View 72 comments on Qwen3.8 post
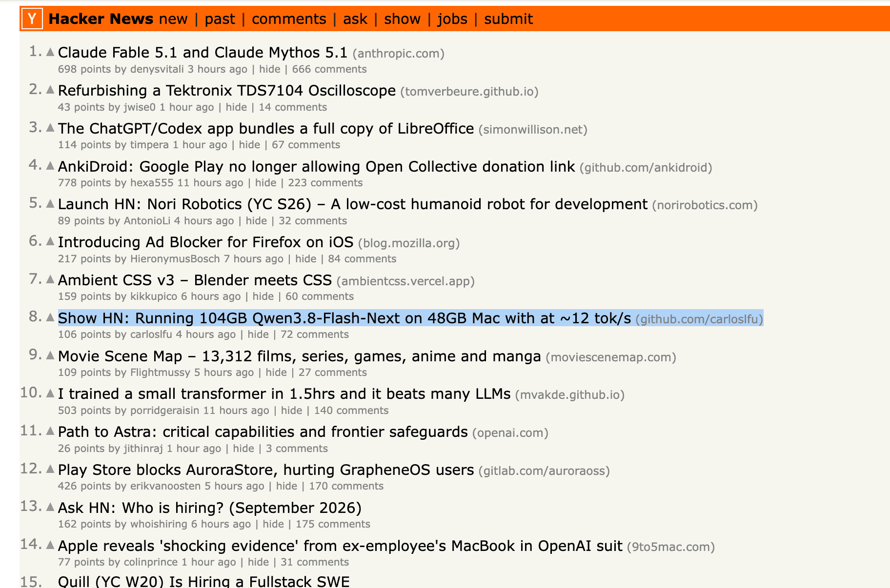The image size is (890, 588). click(315, 334)
